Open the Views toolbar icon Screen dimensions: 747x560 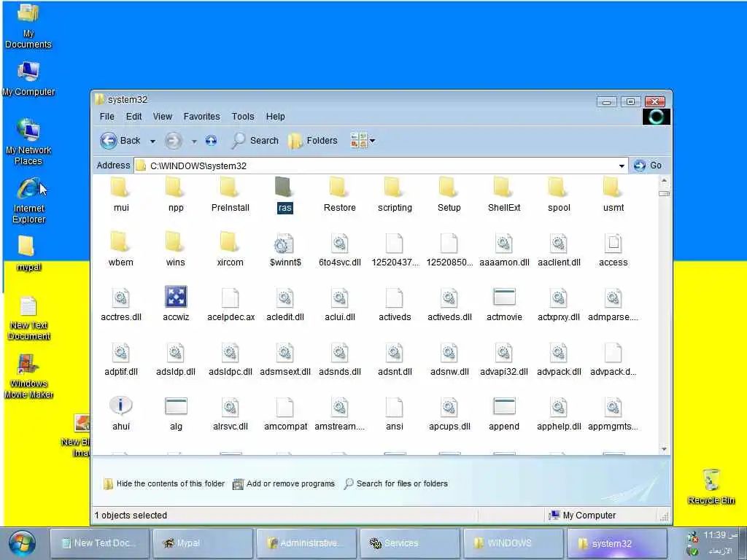point(359,141)
